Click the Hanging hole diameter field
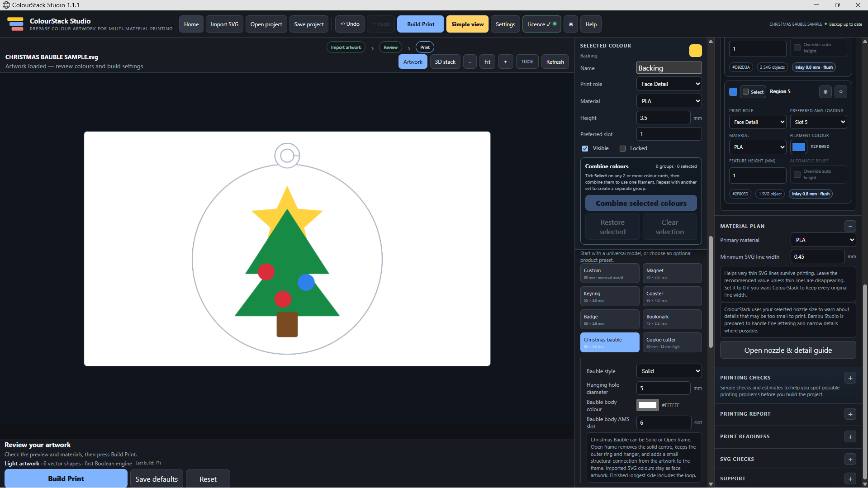Viewport: 868px width, 488px height. pos(664,389)
